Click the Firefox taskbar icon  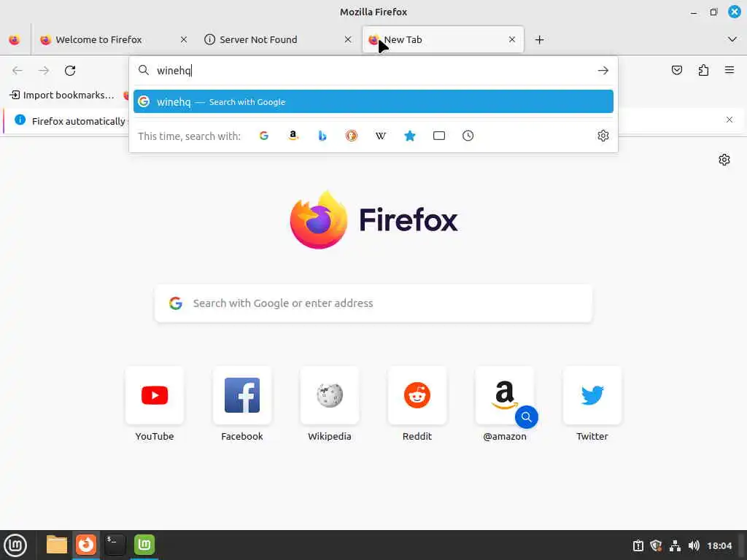point(86,545)
